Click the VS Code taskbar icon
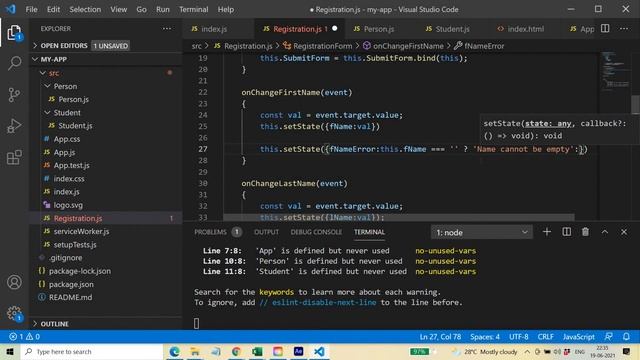 coord(319,351)
